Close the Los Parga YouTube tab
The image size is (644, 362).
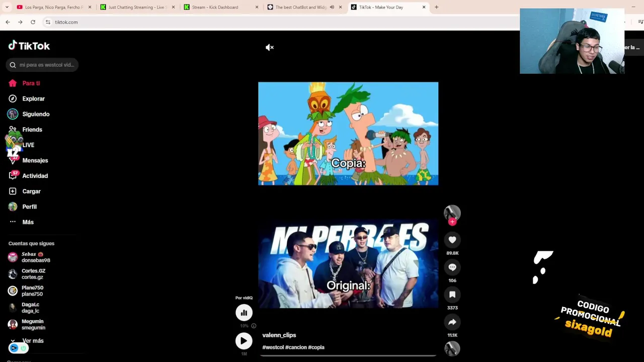[x=90, y=7]
